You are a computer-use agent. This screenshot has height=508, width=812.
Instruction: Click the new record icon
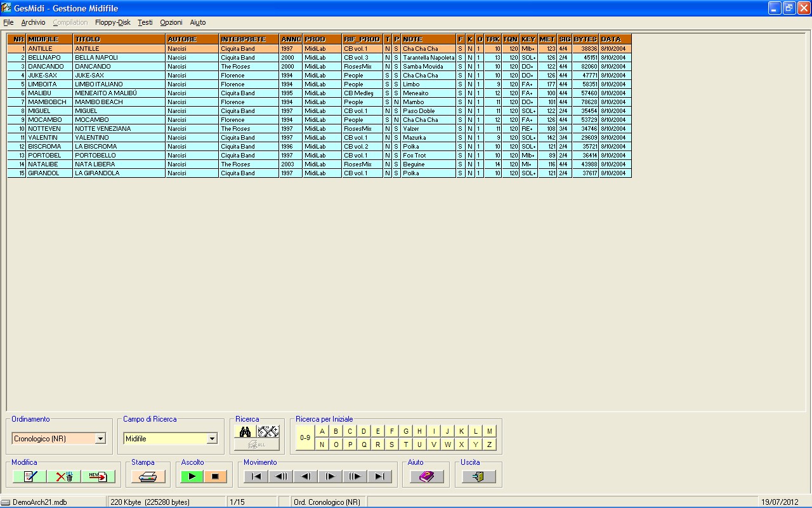pos(98,476)
